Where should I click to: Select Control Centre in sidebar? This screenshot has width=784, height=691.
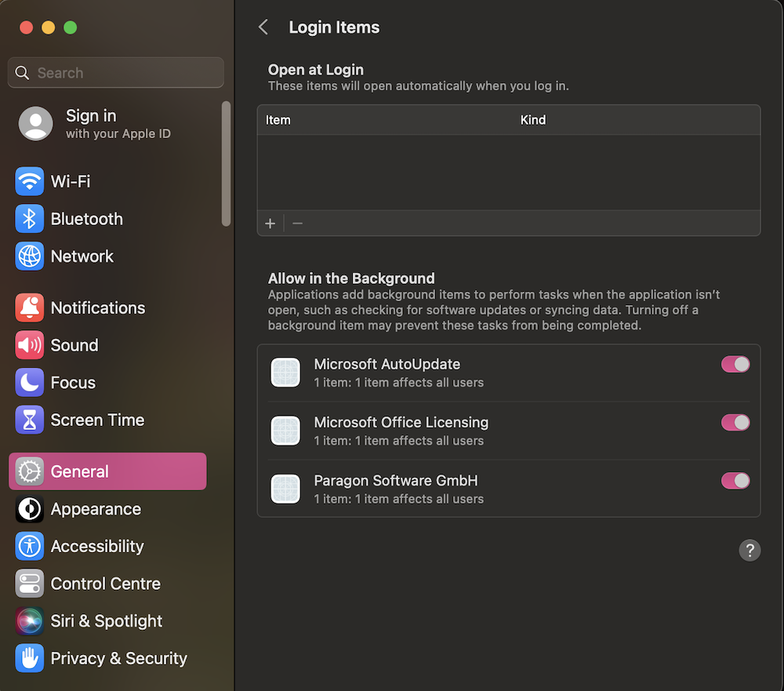pos(107,584)
